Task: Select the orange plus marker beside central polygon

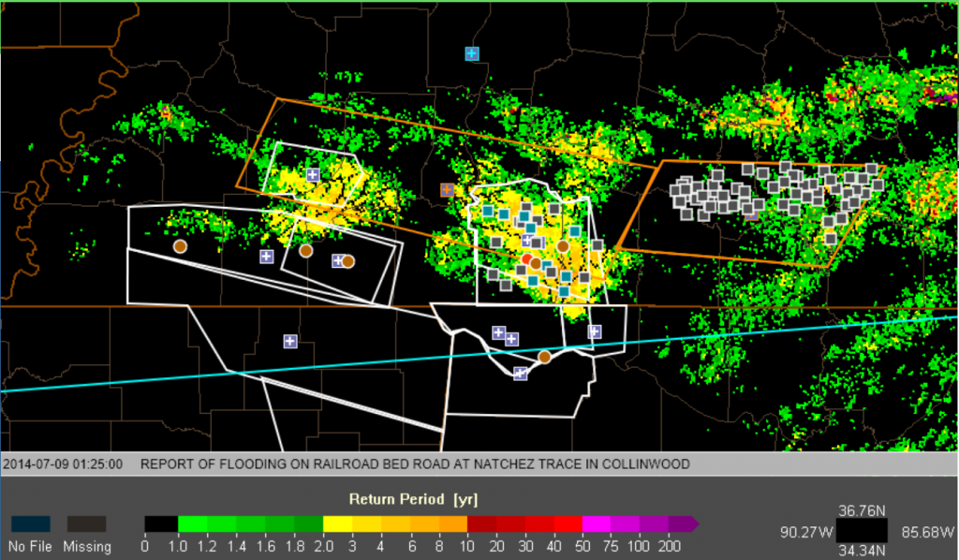Action: [x=447, y=190]
